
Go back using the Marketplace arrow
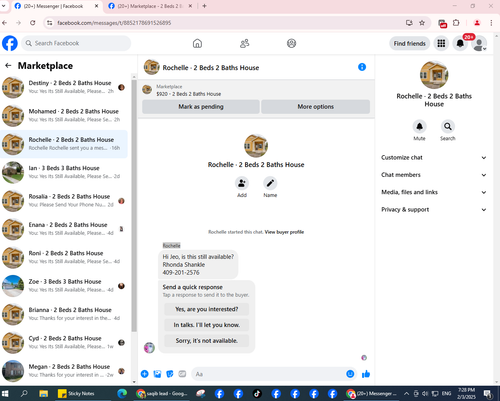pos(8,66)
